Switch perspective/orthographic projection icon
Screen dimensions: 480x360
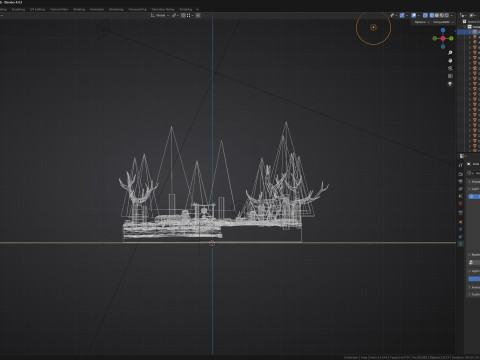pos(450,76)
